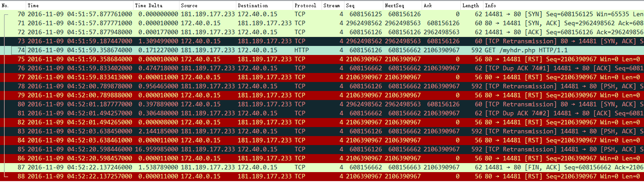The width and height of the screenshot is (644, 182).
Task: Click the Info column header
Action: tap(563, 5)
